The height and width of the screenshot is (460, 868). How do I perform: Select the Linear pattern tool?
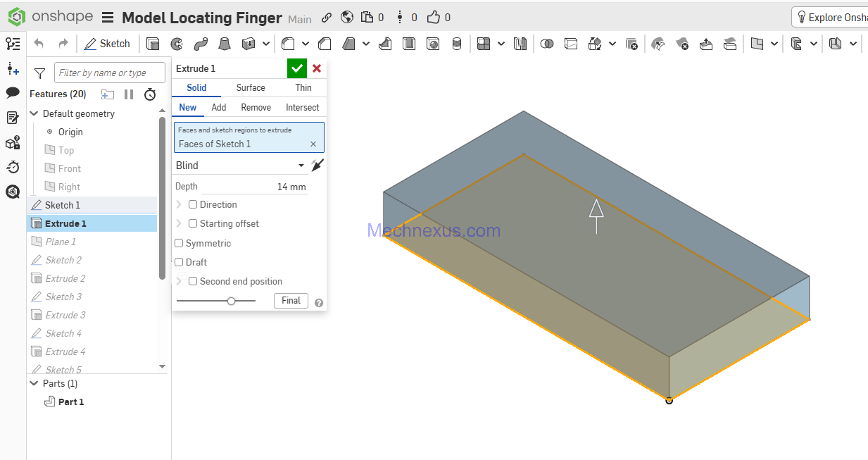coord(484,44)
